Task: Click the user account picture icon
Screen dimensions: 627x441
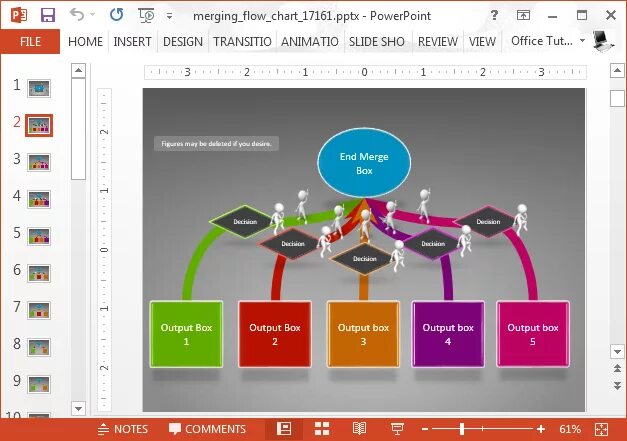Action: (603, 41)
